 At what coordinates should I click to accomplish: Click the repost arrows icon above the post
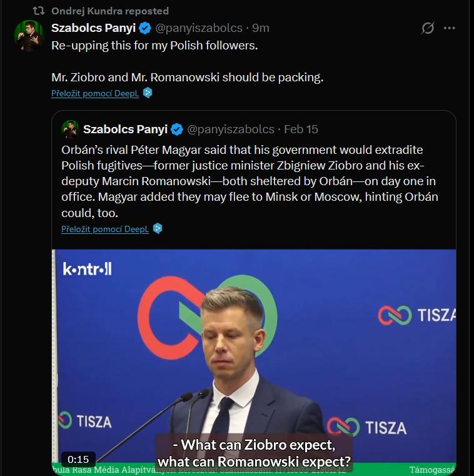[38, 11]
